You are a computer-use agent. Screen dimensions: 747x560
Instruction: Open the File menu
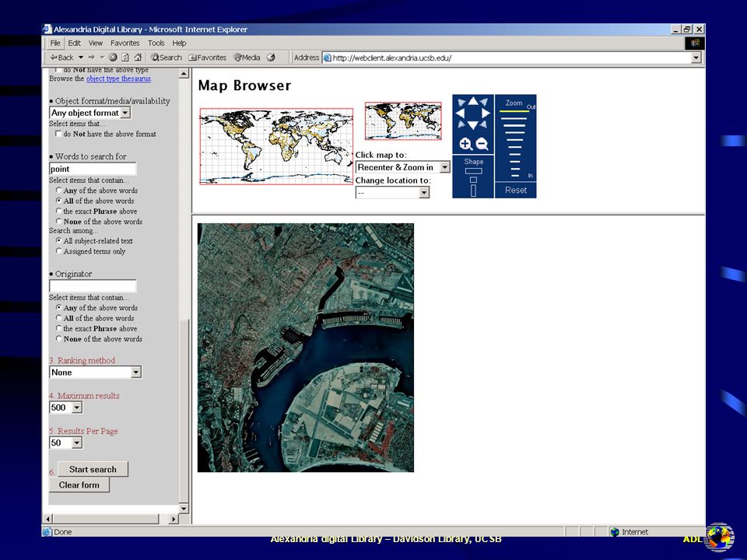pos(55,43)
